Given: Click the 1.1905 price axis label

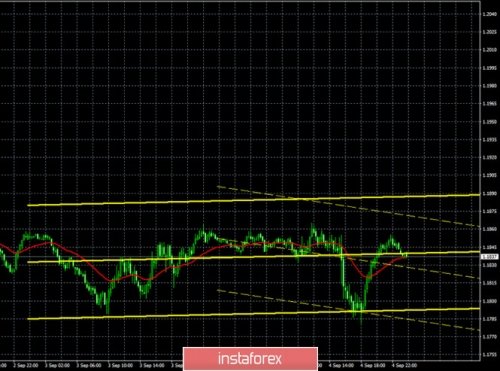Looking at the screenshot, I should 490,175.
